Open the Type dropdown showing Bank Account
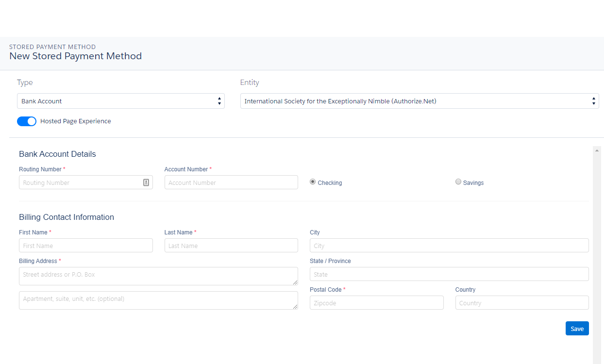The height and width of the screenshot is (364, 604). (x=120, y=101)
